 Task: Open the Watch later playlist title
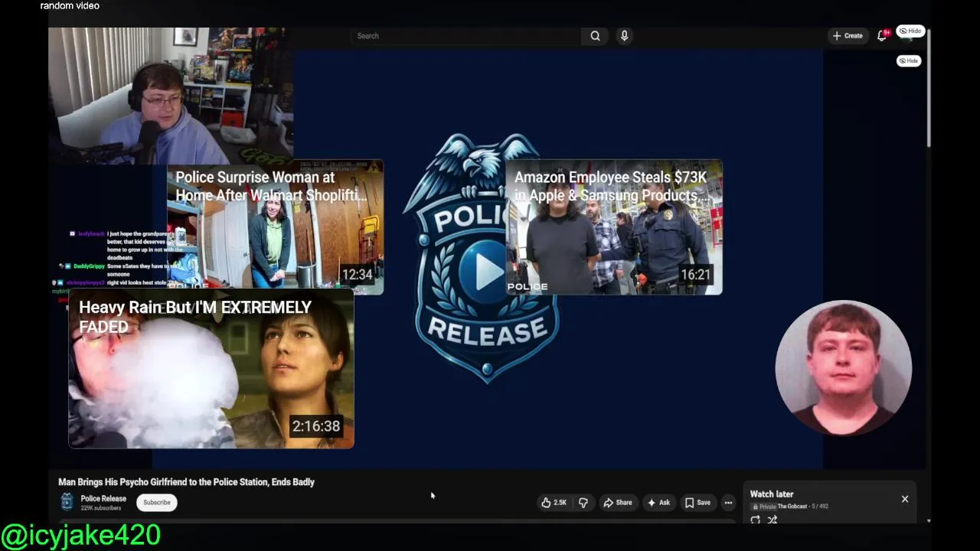pos(772,494)
